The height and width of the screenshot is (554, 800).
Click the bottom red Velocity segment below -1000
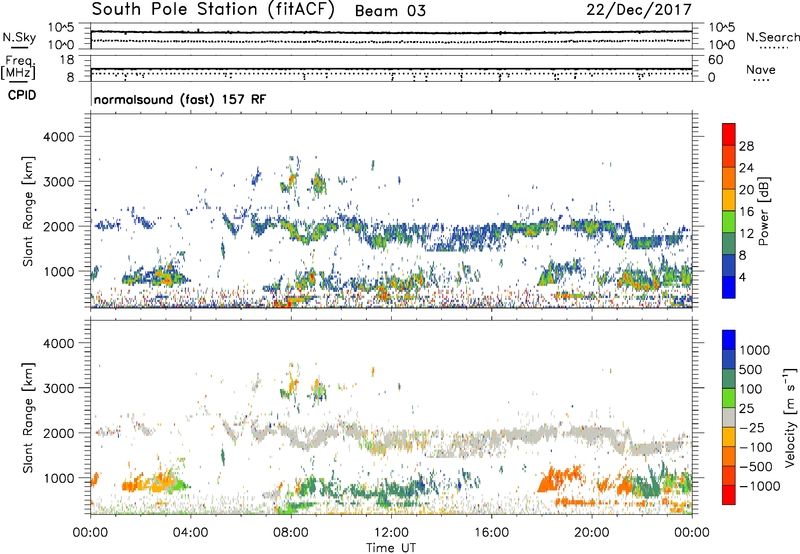click(x=729, y=495)
